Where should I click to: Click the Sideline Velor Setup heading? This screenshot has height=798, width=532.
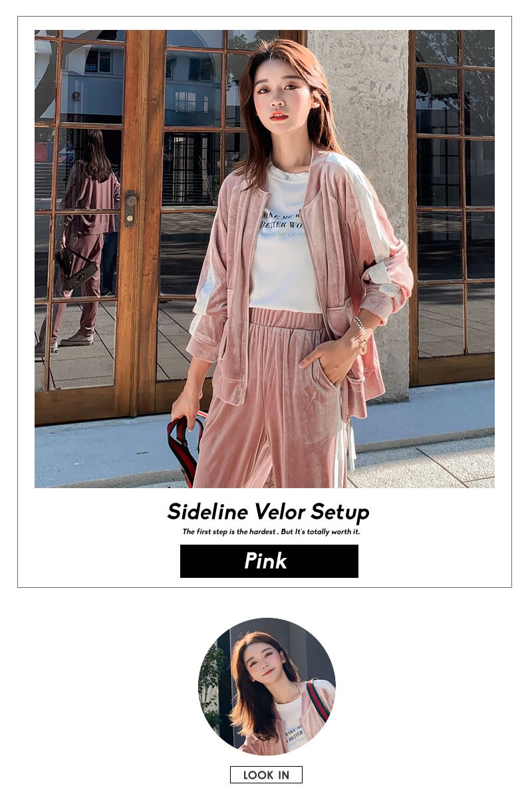coord(268,512)
